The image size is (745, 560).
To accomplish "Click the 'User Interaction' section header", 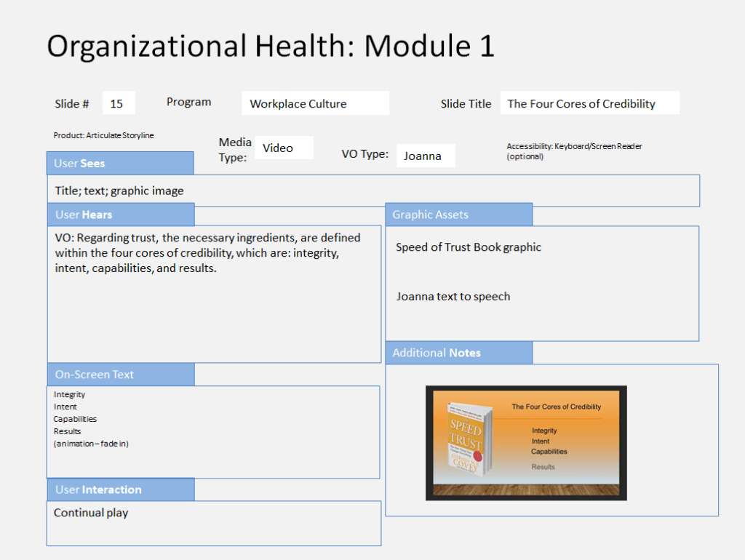I will 120,489.
